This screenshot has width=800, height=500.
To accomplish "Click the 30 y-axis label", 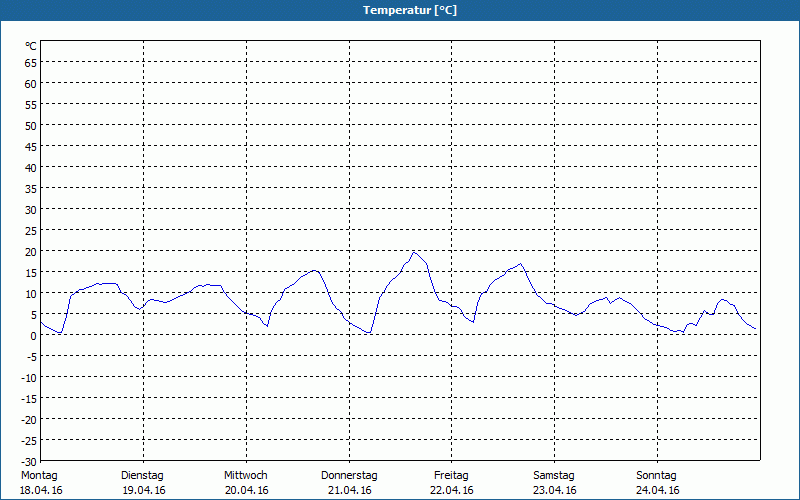I will (31, 210).
